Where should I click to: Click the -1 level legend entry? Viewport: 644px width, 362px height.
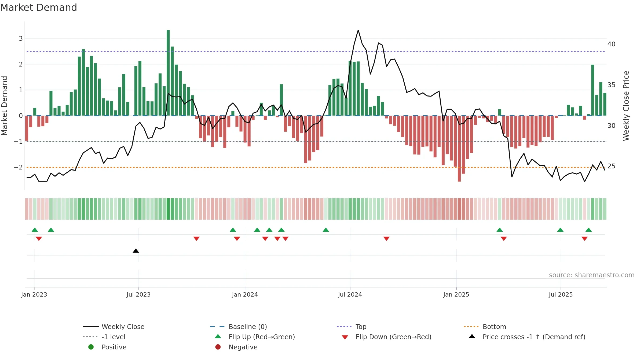104,337
